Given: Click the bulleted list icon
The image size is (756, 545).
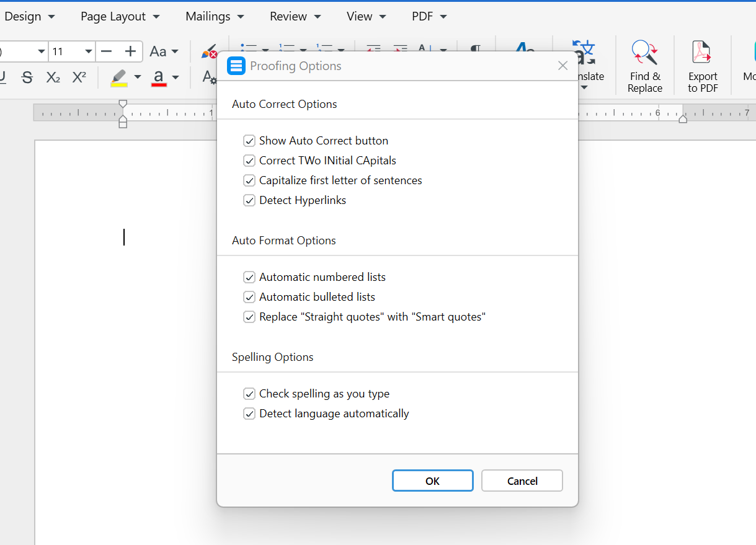Looking at the screenshot, I should [x=248, y=49].
